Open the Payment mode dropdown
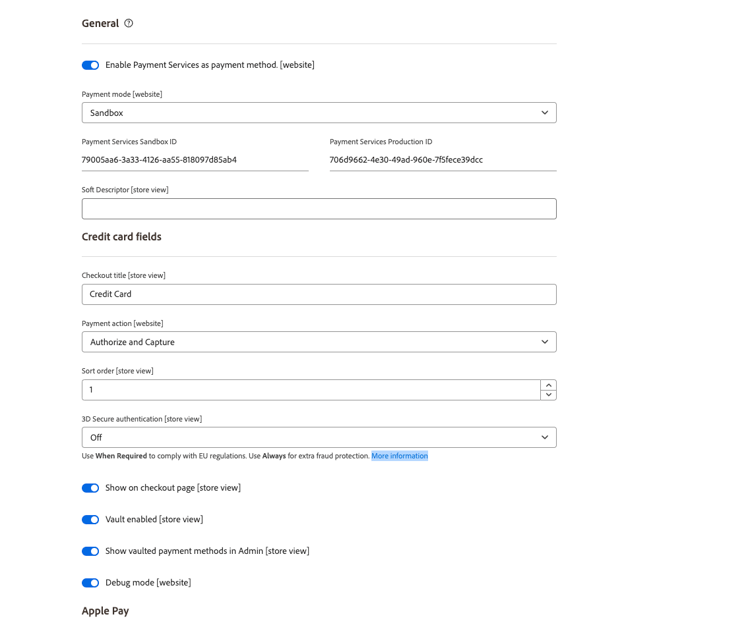Image resolution: width=750 pixels, height=629 pixels. 318,113
